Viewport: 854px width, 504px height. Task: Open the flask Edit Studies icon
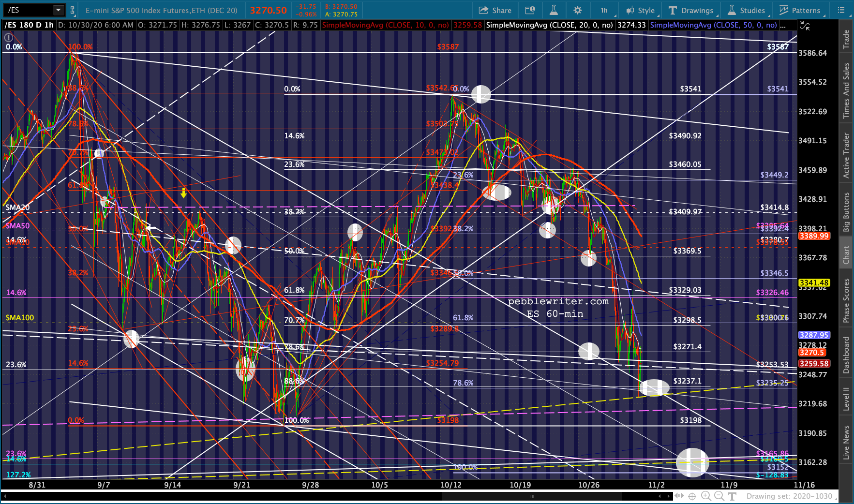click(x=554, y=10)
